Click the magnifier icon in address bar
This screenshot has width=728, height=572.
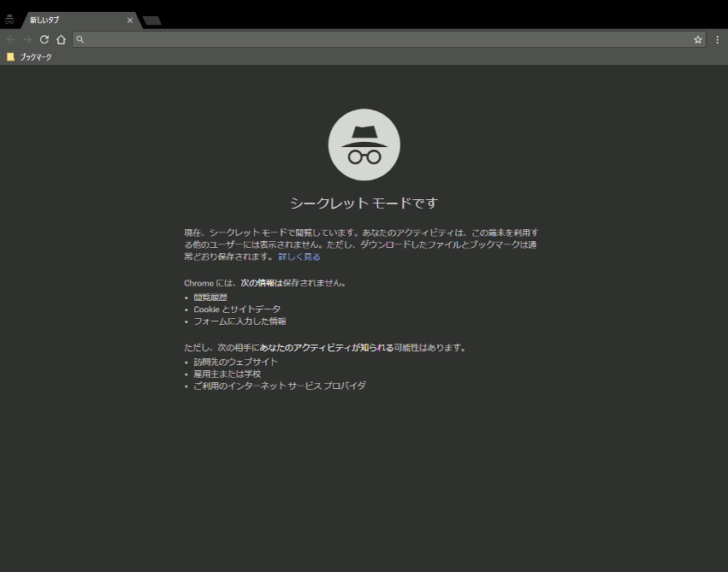point(80,39)
